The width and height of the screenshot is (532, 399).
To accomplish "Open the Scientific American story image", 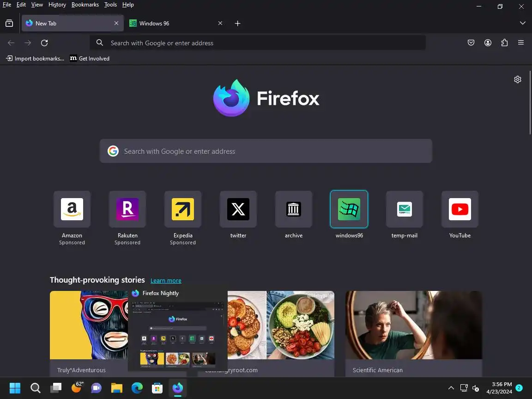I will (x=414, y=325).
